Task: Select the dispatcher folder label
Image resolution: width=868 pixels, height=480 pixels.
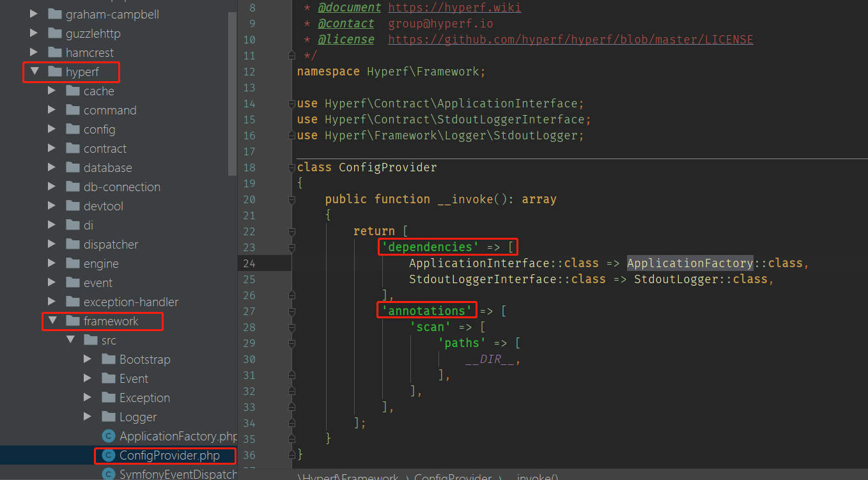Action: 111,244
